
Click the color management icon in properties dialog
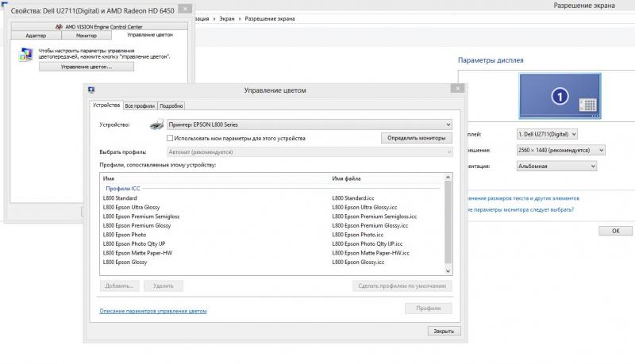pyautogui.click(x=25, y=54)
